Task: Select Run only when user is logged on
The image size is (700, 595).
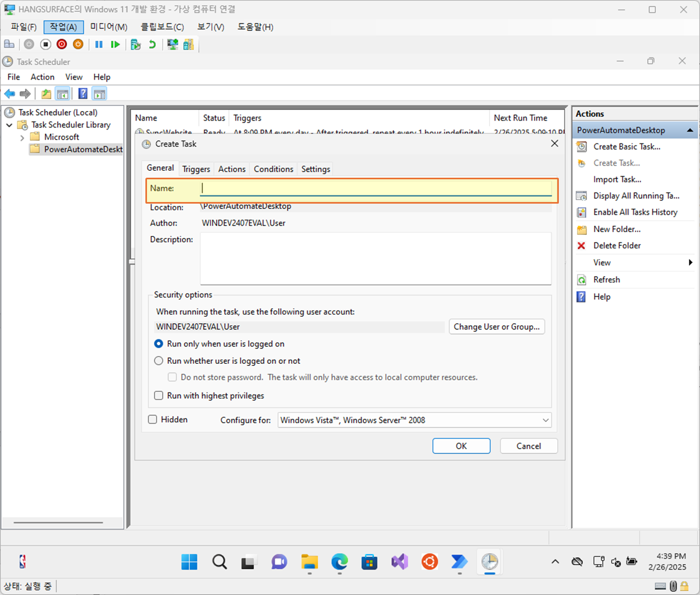Action: [159, 344]
